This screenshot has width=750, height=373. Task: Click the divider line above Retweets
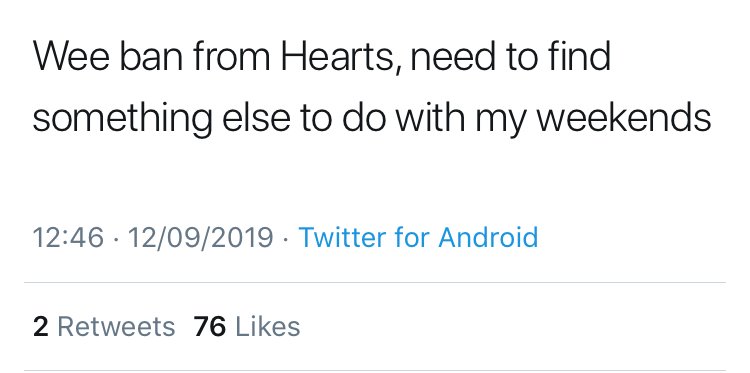375,283
